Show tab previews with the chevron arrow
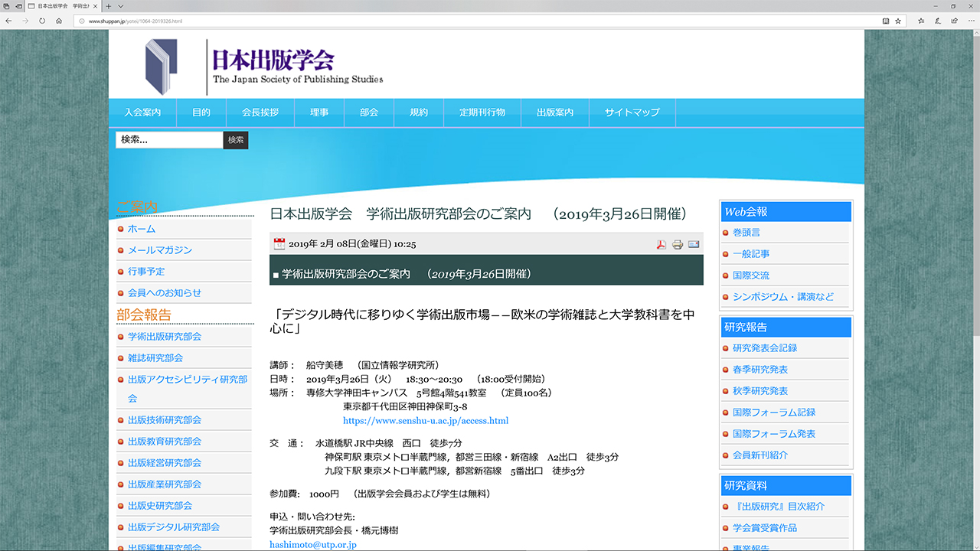Screen dimensions: 980x551 click(x=120, y=6)
